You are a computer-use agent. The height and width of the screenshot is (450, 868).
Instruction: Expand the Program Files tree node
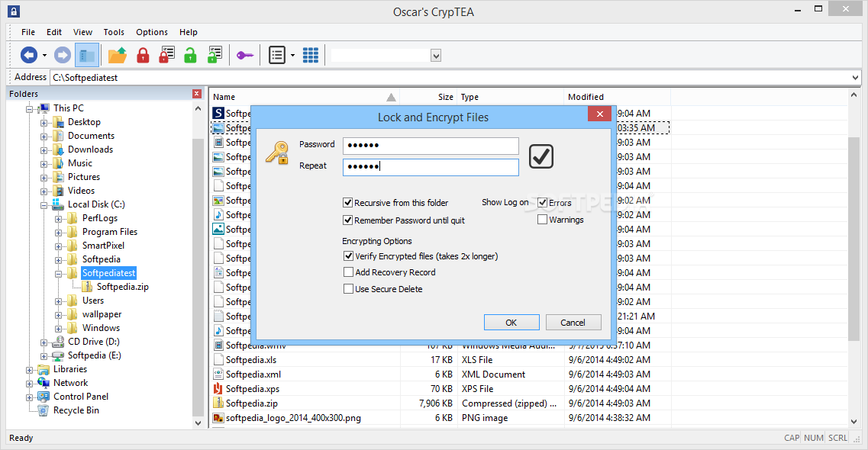58,233
